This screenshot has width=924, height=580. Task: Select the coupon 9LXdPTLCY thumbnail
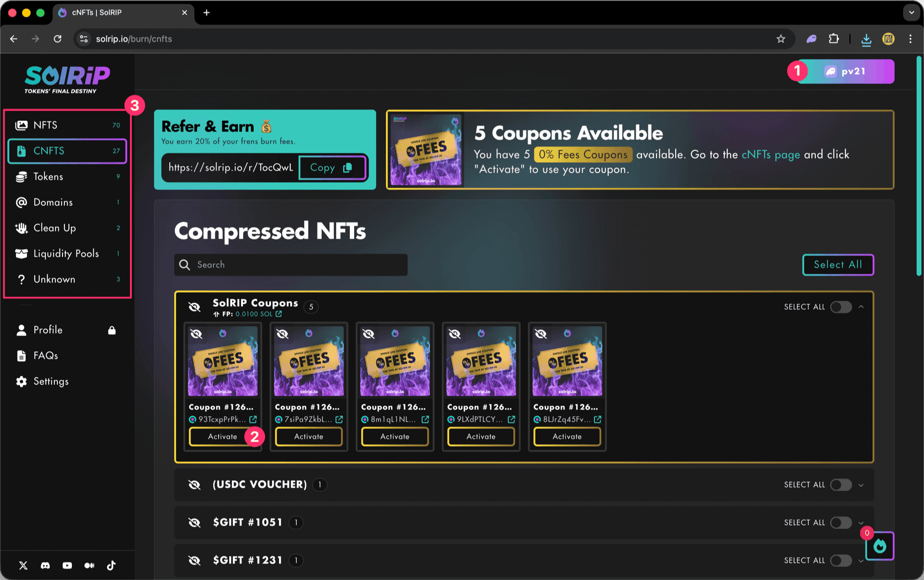click(x=481, y=361)
